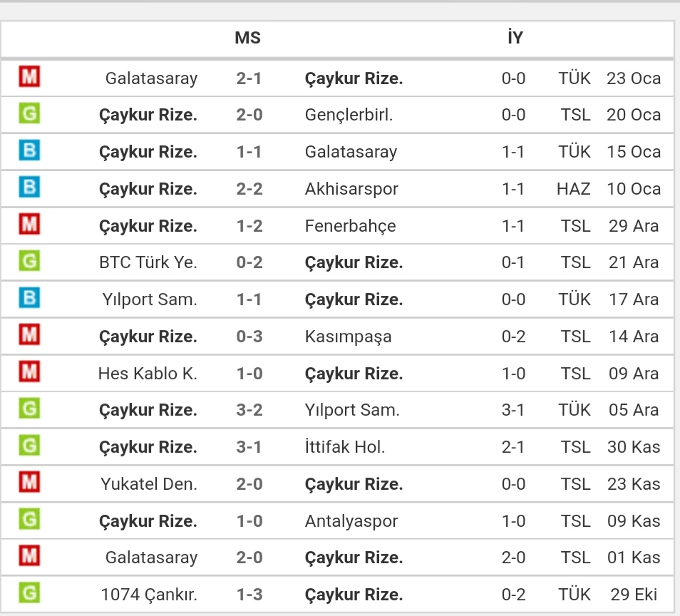Select the MS column header

point(247,38)
